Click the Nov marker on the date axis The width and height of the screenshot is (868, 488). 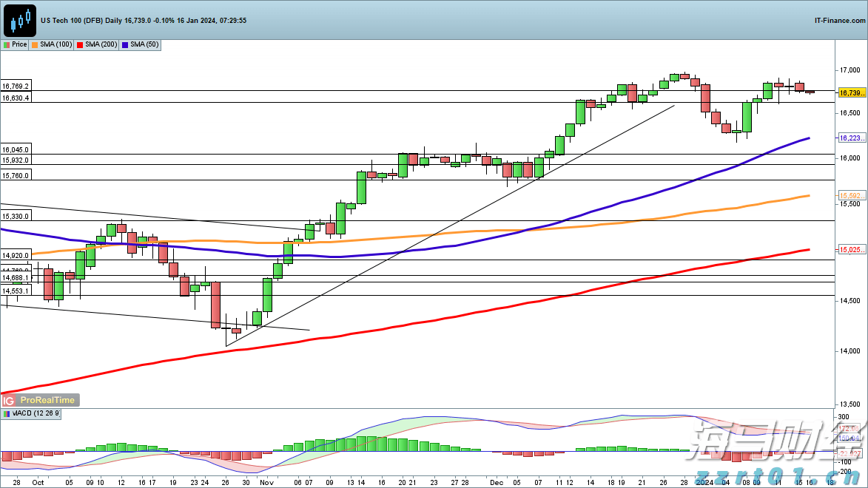point(266,480)
